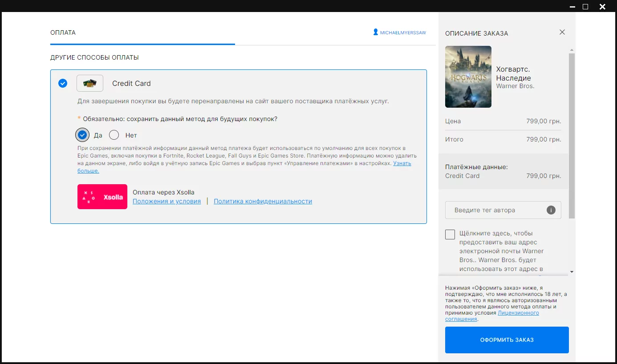Choose 'Да' to save payment method

(x=82, y=135)
